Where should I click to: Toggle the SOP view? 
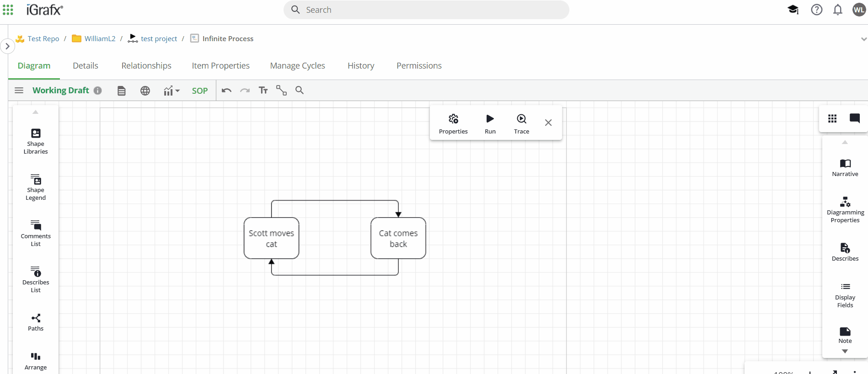pyautogui.click(x=199, y=91)
